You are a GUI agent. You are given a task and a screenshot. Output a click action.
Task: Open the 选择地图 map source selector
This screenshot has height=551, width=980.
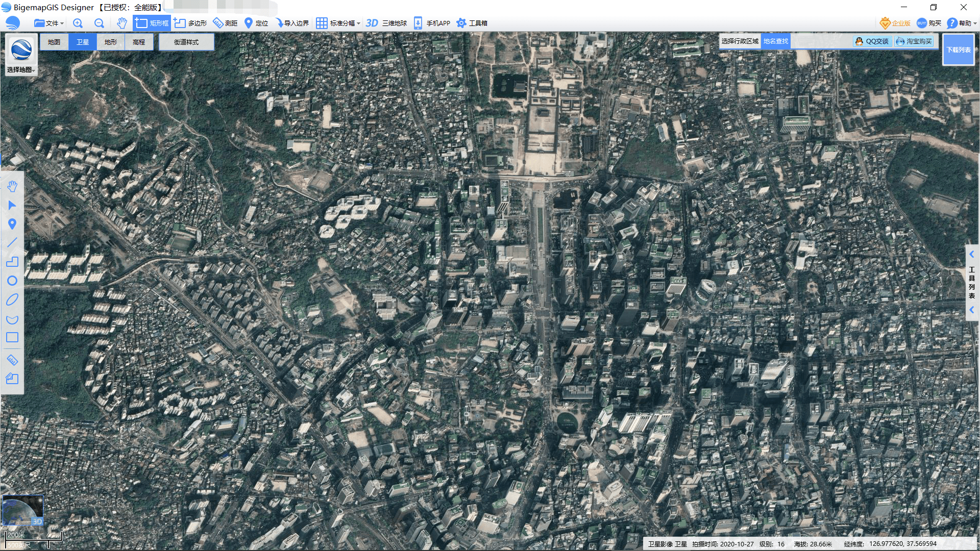pyautogui.click(x=21, y=55)
